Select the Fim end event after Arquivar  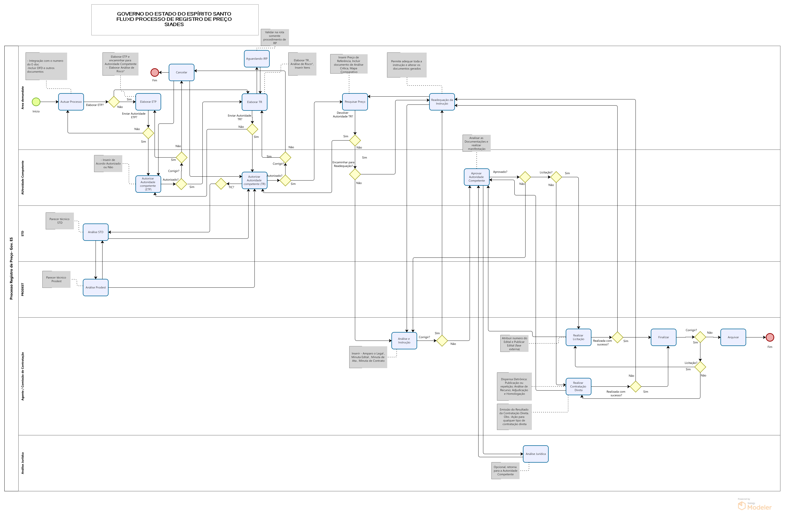770,337
